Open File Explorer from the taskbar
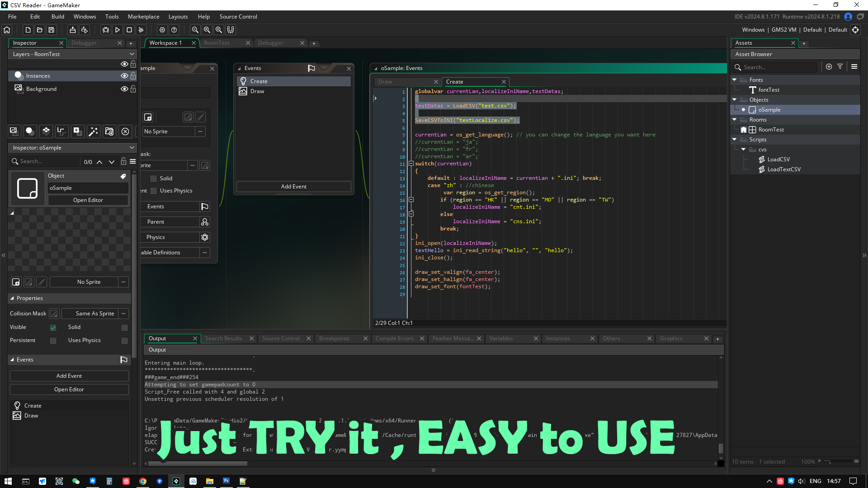The width and height of the screenshot is (868, 488). (209, 481)
